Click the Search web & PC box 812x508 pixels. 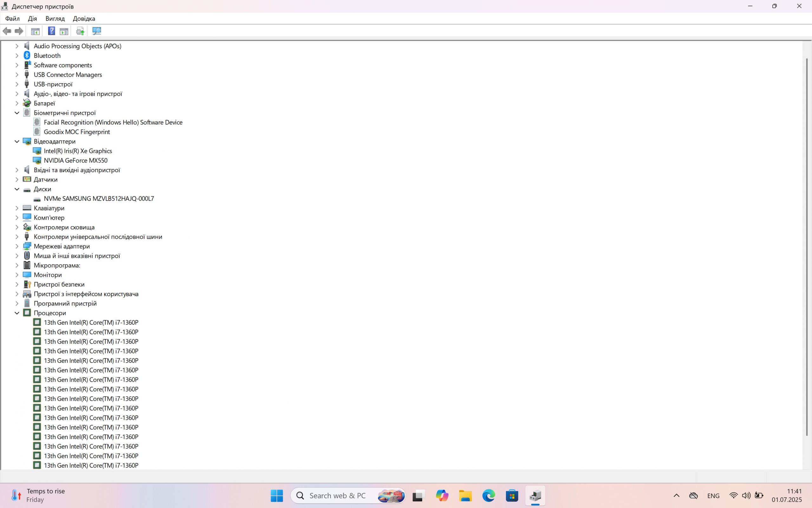pos(348,496)
